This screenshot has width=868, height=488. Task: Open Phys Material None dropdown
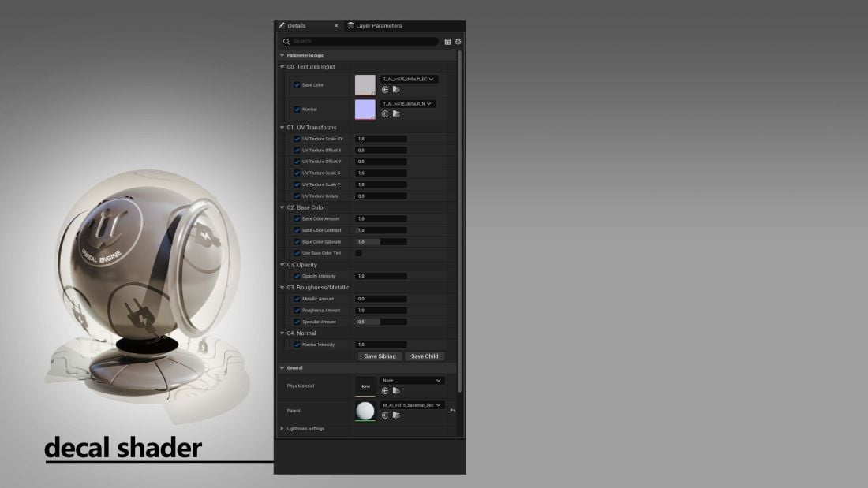coord(413,381)
